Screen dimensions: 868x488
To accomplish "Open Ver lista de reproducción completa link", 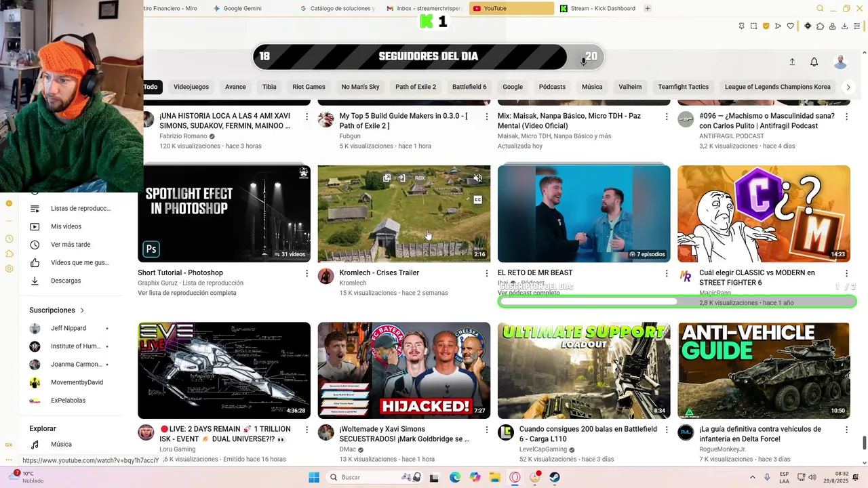I will tap(187, 293).
